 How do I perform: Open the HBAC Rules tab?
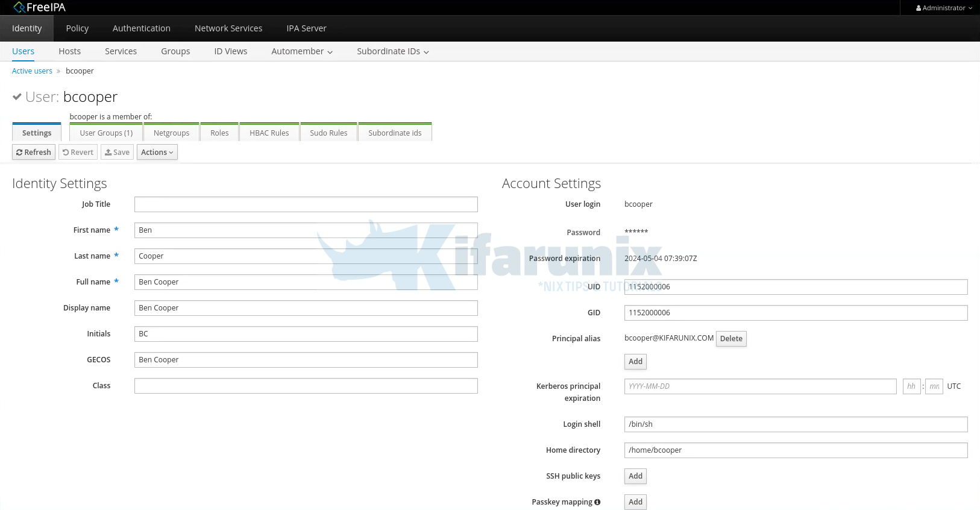(269, 133)
